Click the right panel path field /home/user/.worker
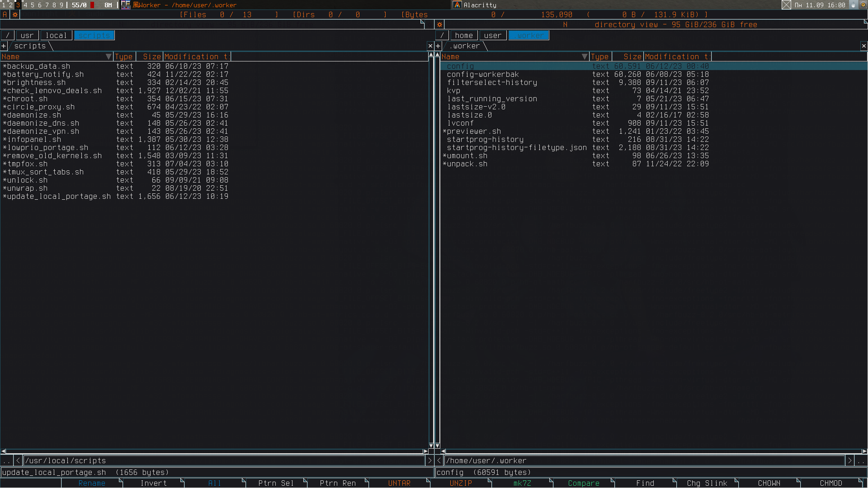 coord(645,461)
